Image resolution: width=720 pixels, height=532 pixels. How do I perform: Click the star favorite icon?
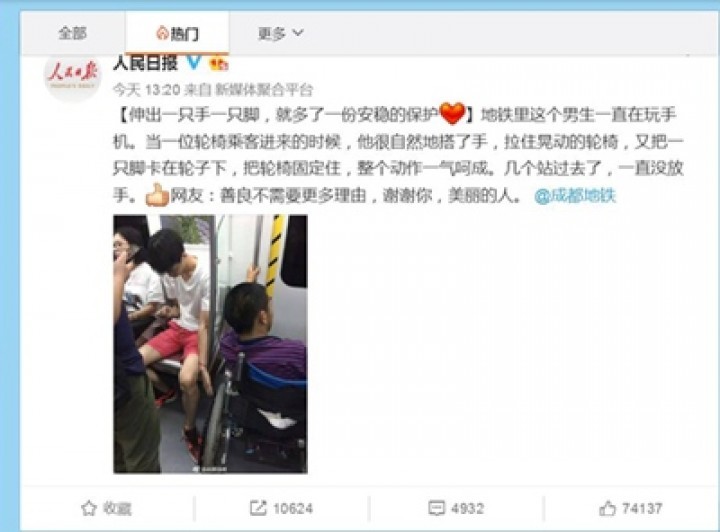(89, 508)
